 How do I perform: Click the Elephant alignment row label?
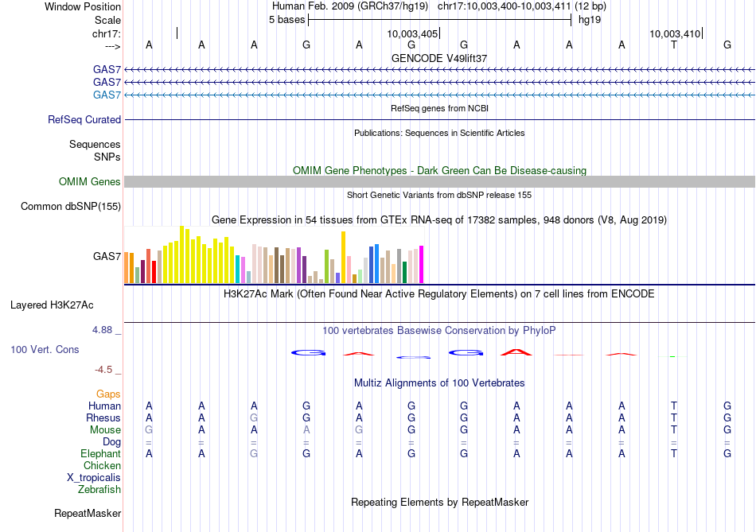click(100, 453)
